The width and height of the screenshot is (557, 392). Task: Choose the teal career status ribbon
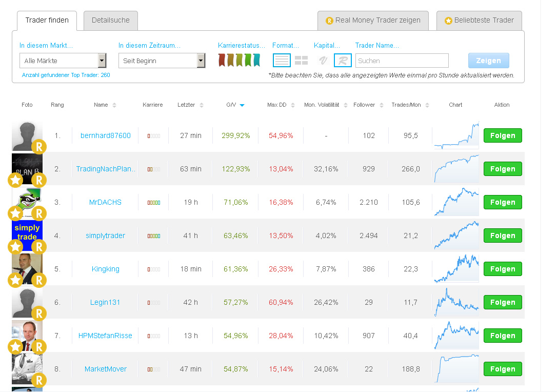click(256, 61)
